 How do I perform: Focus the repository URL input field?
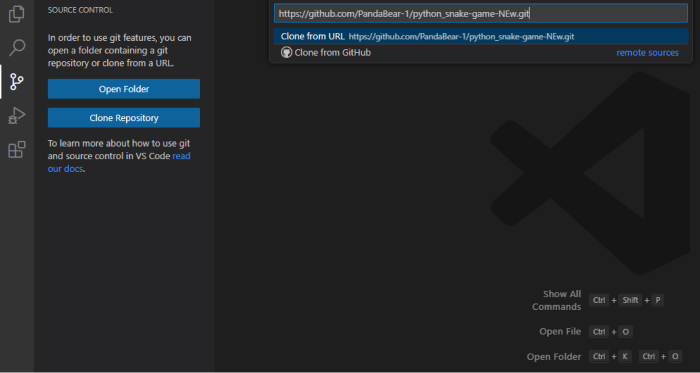coord(481,13)
